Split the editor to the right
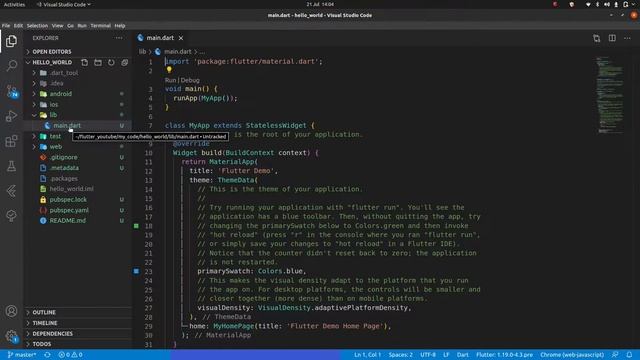 [612, 38]
